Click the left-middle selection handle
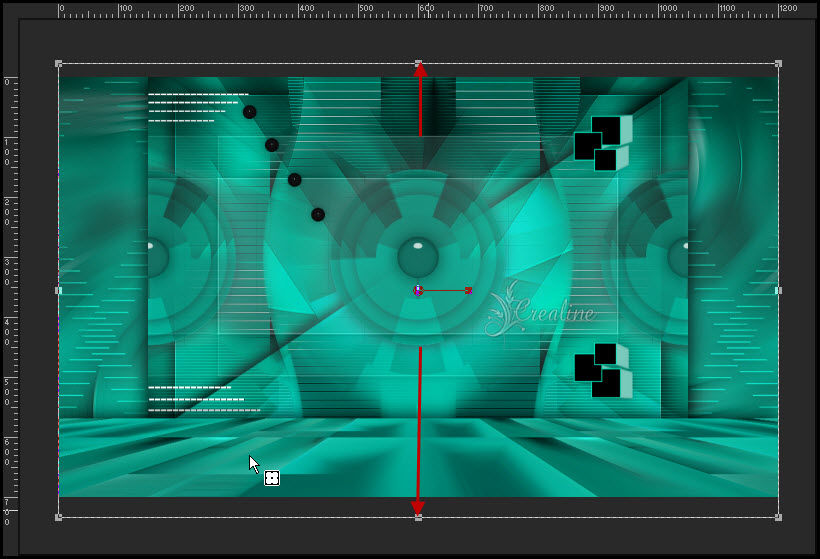Image resolution: width=820 pixels, height=559 pixels. [59, 290]
